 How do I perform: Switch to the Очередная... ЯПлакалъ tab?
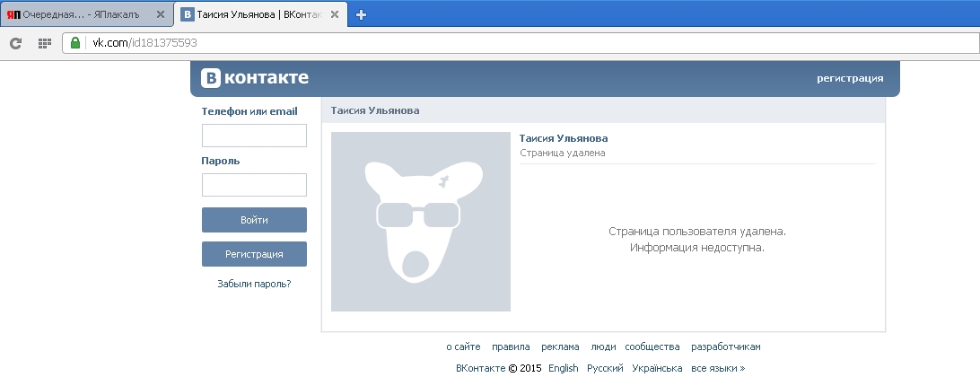(x=87, y=14)
